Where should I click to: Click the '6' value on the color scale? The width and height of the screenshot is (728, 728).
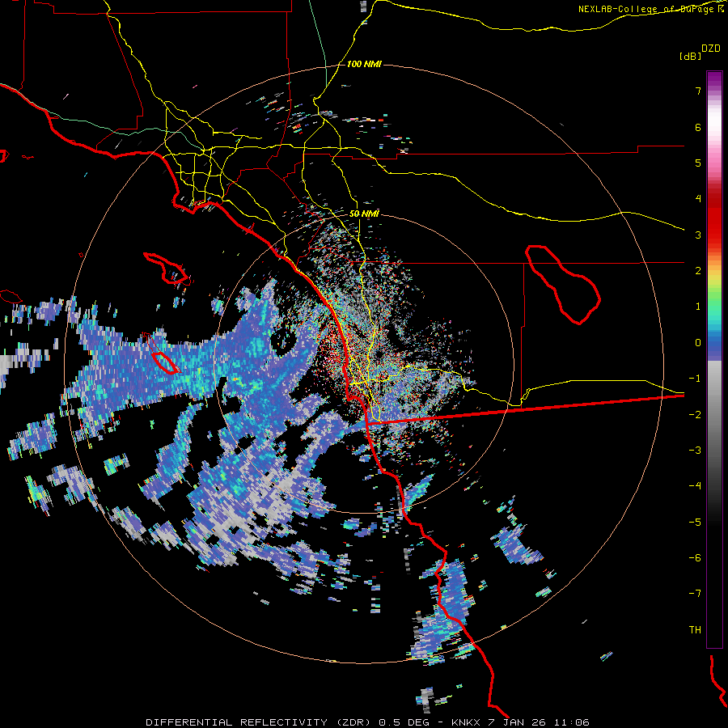tap(698, 127)
